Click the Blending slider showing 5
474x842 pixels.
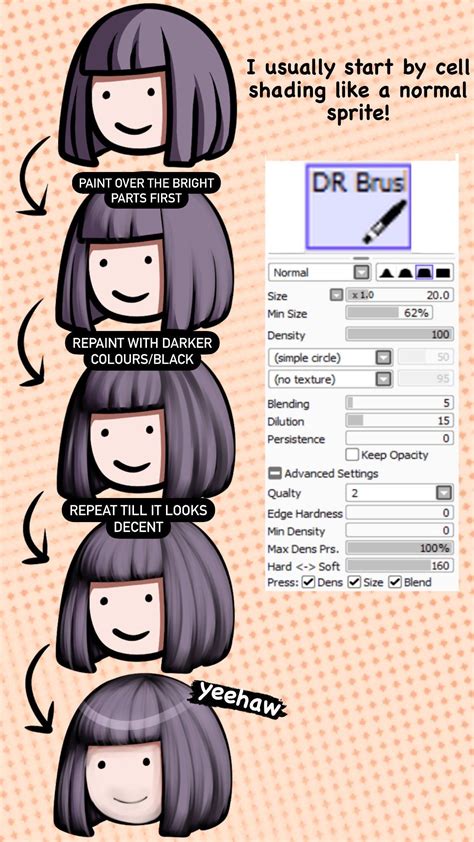click(400, 403)
